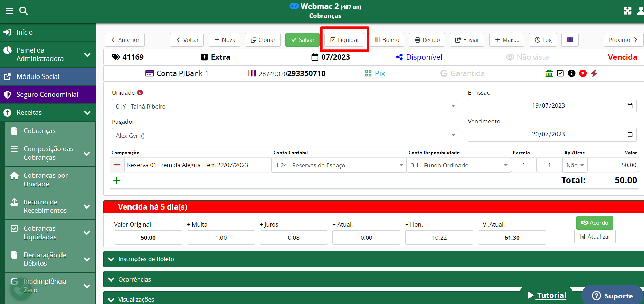Open the search magnifier icon
Image resolution: width=644 pixels, height=304 pixels.
(x=23, y=11)
